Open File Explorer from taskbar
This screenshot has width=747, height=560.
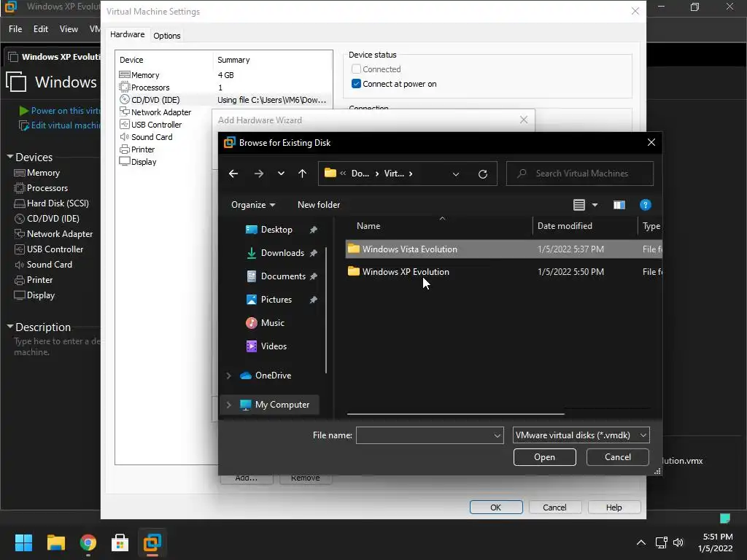click(x=55, y=542)
